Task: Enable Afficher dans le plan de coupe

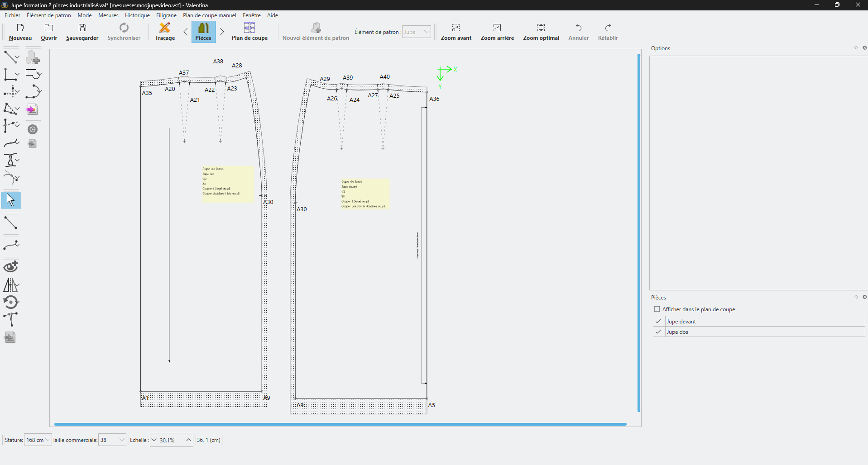Action: (x=657, y=309)
